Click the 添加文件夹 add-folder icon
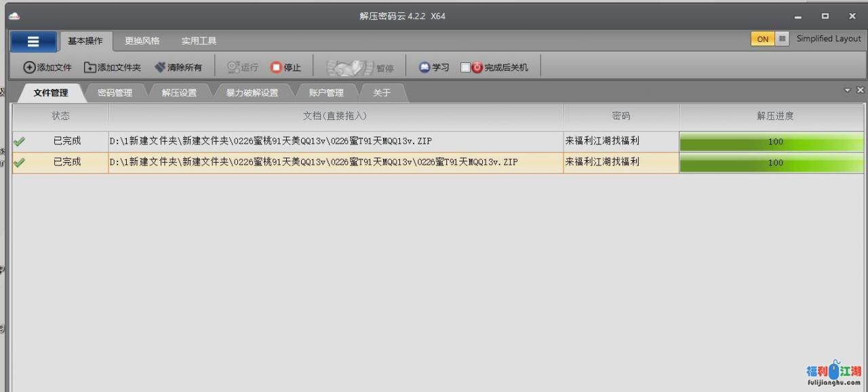The width and height of the screenshot is (868, 392). pos(89,67)
